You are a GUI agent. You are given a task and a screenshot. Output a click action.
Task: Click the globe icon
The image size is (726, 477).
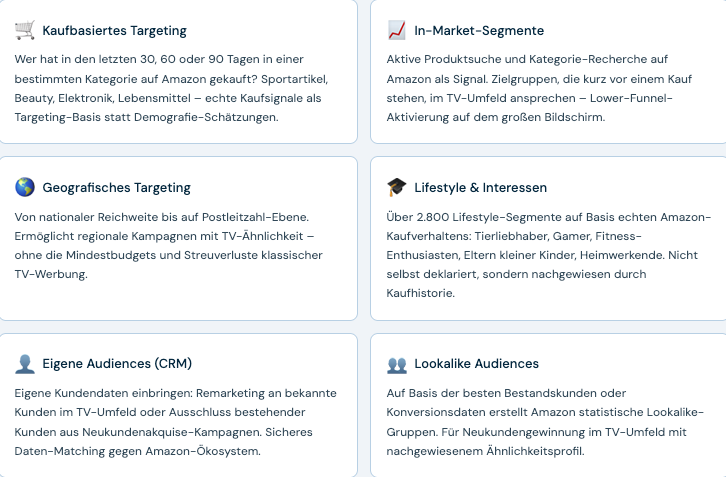pyautogui.click(x=25, y=187)
